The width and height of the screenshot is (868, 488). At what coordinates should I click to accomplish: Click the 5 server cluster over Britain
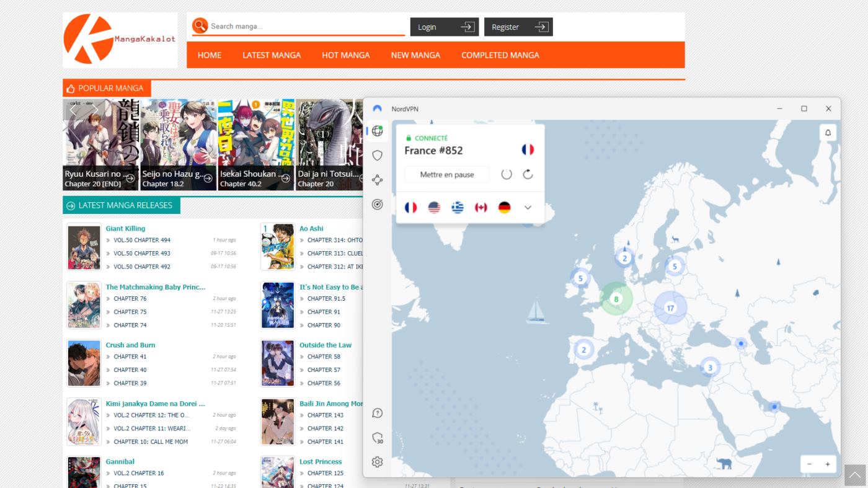pos(580,278)
